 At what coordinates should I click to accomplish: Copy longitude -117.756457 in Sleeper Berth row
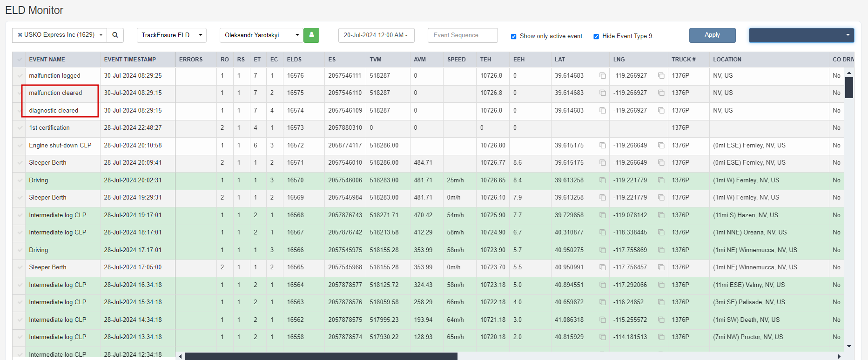(661, 267)
